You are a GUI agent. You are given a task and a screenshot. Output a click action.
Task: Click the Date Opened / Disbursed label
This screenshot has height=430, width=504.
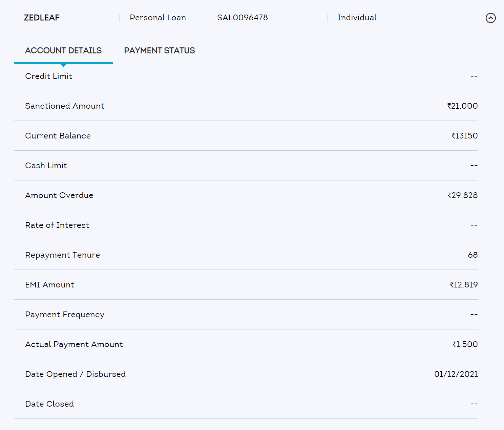click(75, 374)
